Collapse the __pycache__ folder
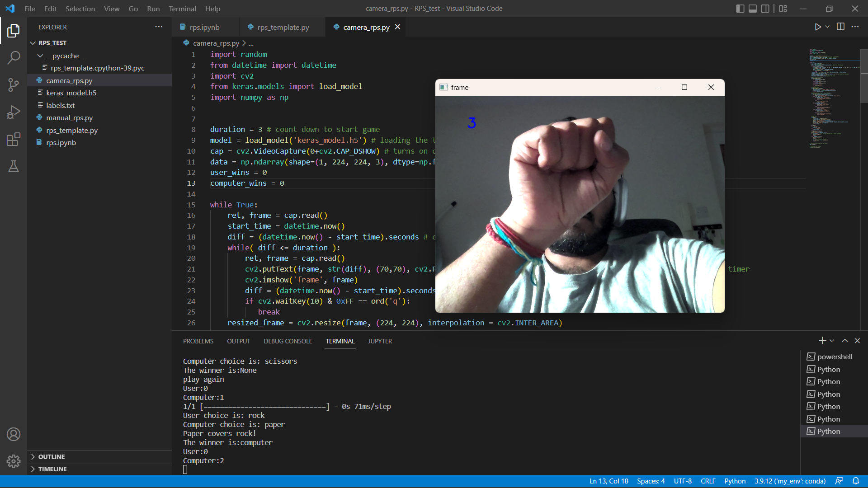The height and width of the screenshot is (488, 868). tap(40, 56)
